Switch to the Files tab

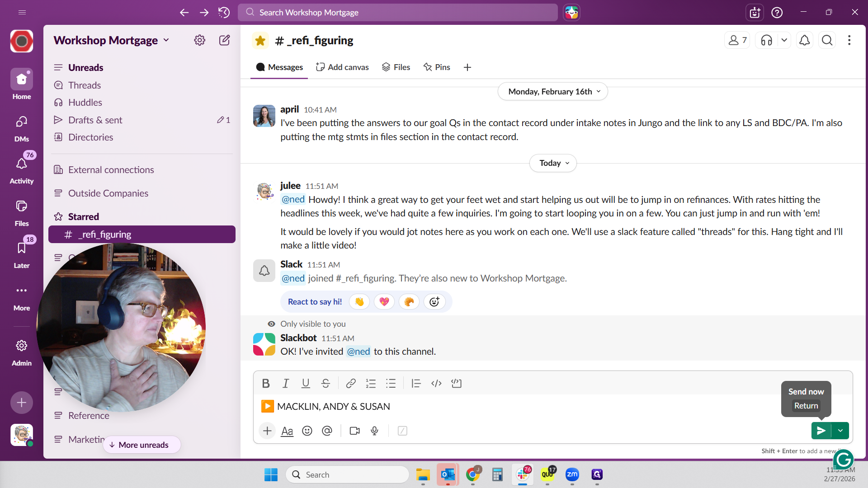click(396, 67)
